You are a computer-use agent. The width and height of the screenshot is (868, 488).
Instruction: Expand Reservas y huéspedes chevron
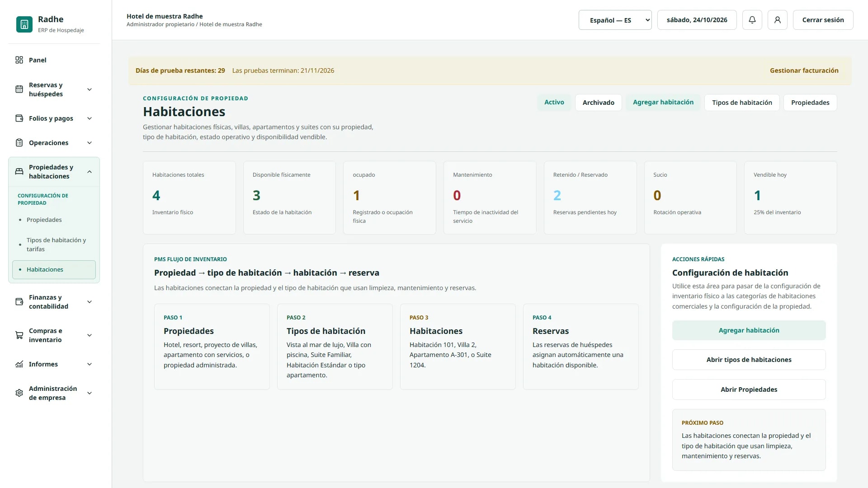[90, 89]
